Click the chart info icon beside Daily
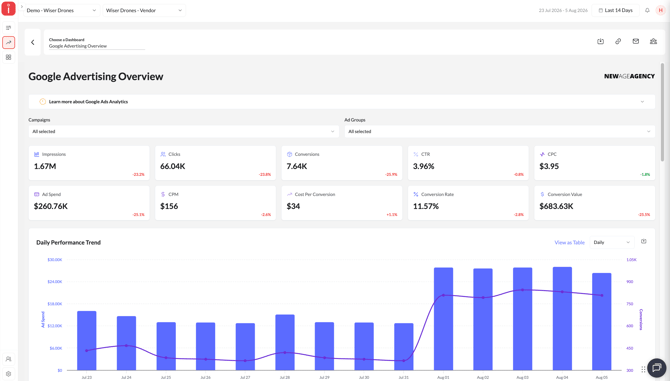670x381 pixels. [x=644, y=242]
